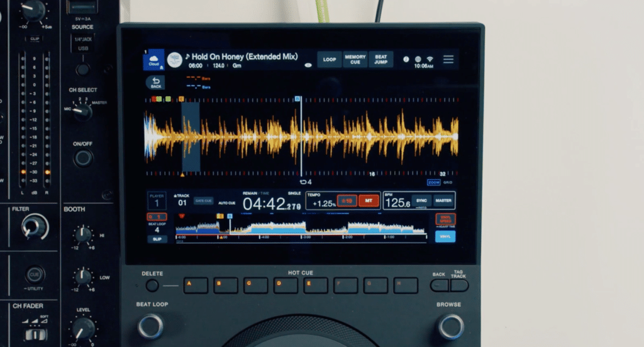Switch to the LOOP tab
644x347 pixels.
[330, 60]
